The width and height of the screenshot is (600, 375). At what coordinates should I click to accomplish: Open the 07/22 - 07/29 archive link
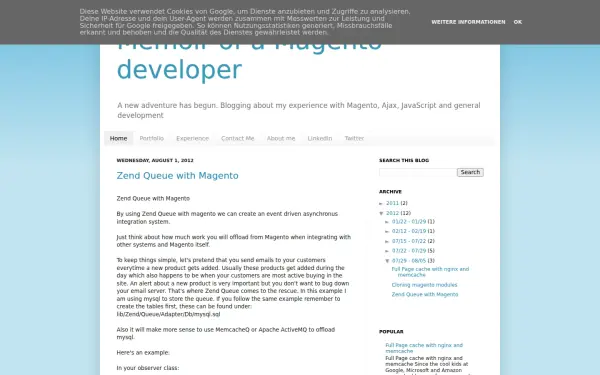tap(409, 251)
